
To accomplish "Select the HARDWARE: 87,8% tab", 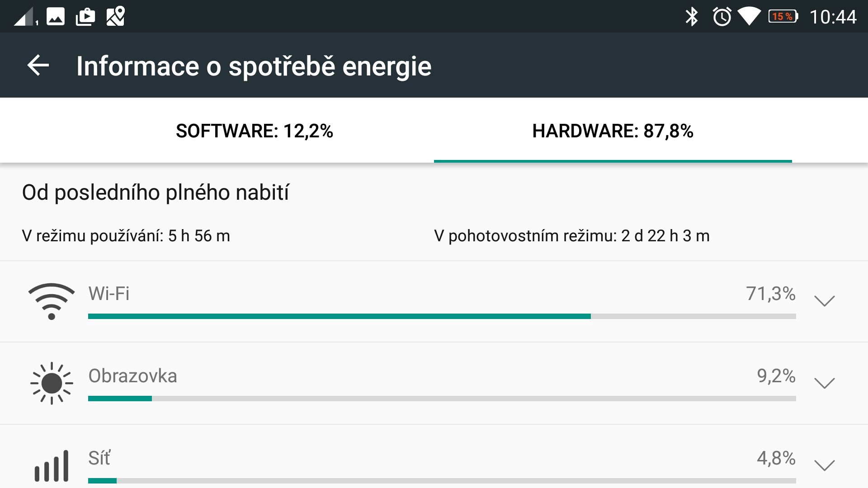I will click(x=613, y=131).
